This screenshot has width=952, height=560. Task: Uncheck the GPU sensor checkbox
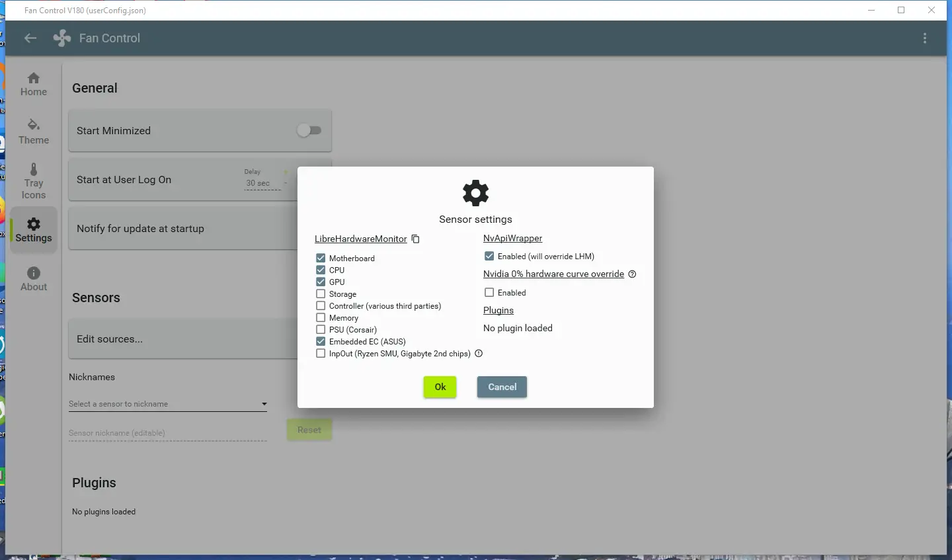point(321,282)
